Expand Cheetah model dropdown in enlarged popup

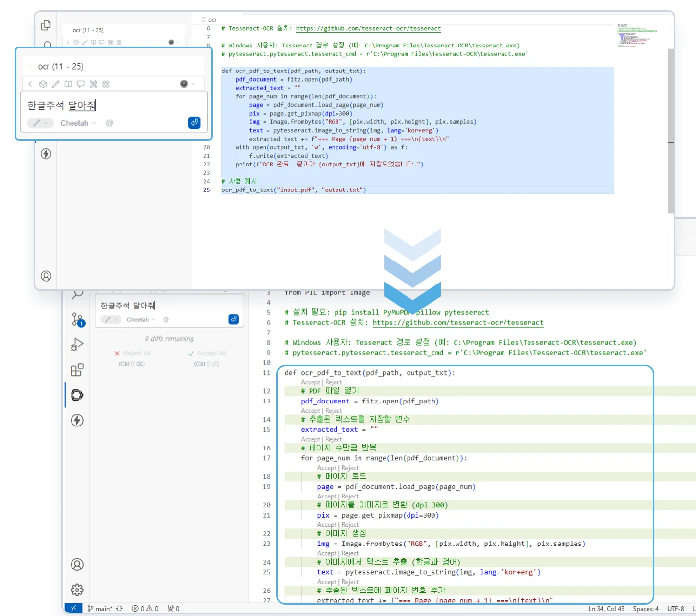[78, 123]
